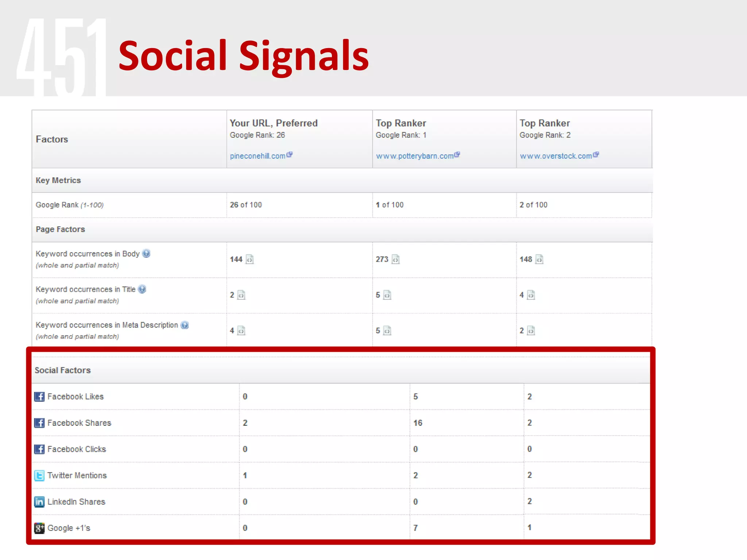The image size is (747, 560).
Task: View source icon next to pineconehill meta description count 4
Action: (241, 331)
